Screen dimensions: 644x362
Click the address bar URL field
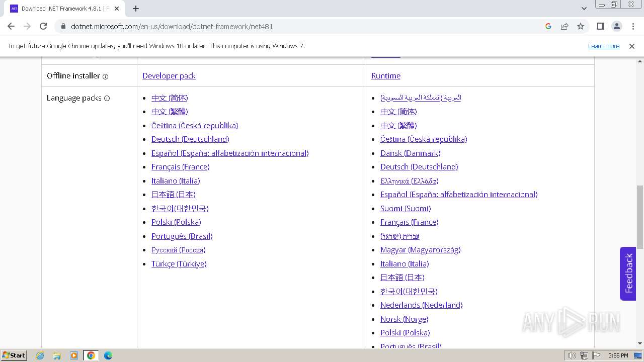tap(302, 26)
